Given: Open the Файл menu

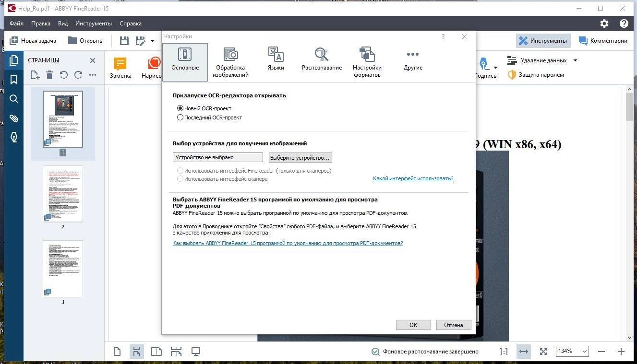Looking at the screenshot, I should [x=16, y=23].
